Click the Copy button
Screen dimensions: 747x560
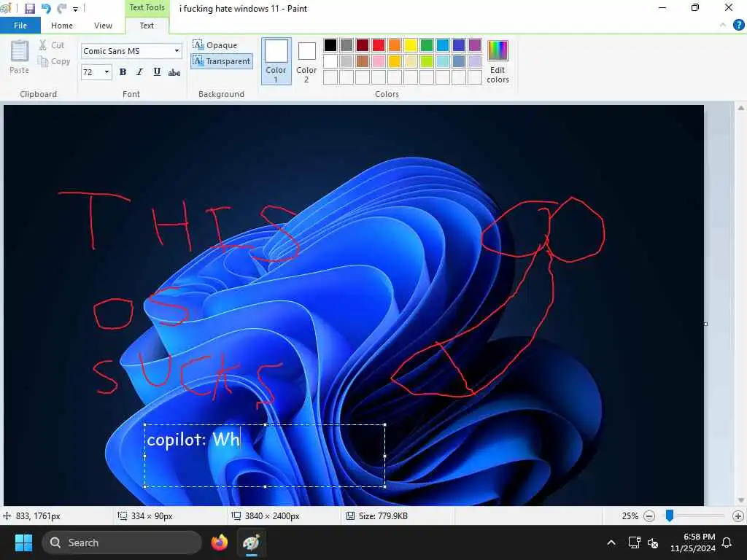pos(54,61)
